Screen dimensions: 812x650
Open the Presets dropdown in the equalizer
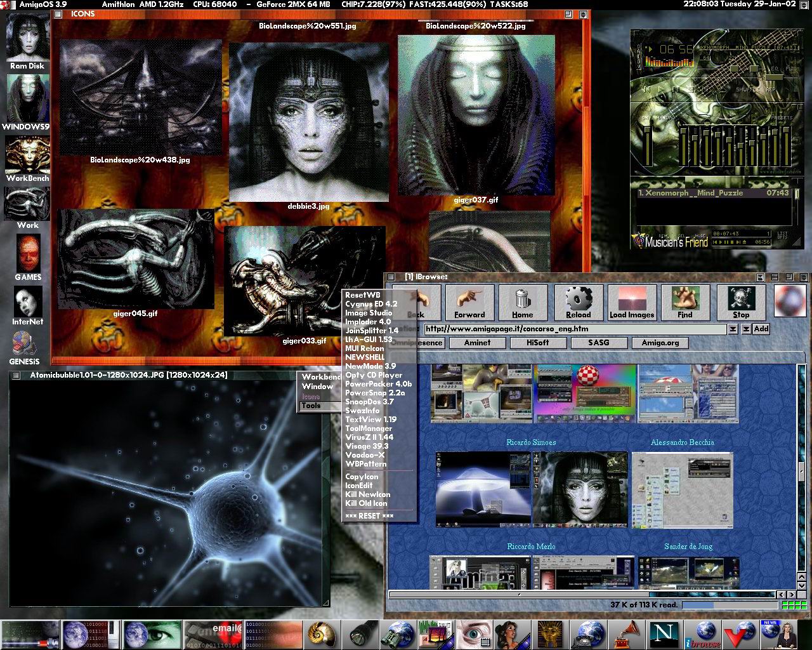tap(782, 117)
